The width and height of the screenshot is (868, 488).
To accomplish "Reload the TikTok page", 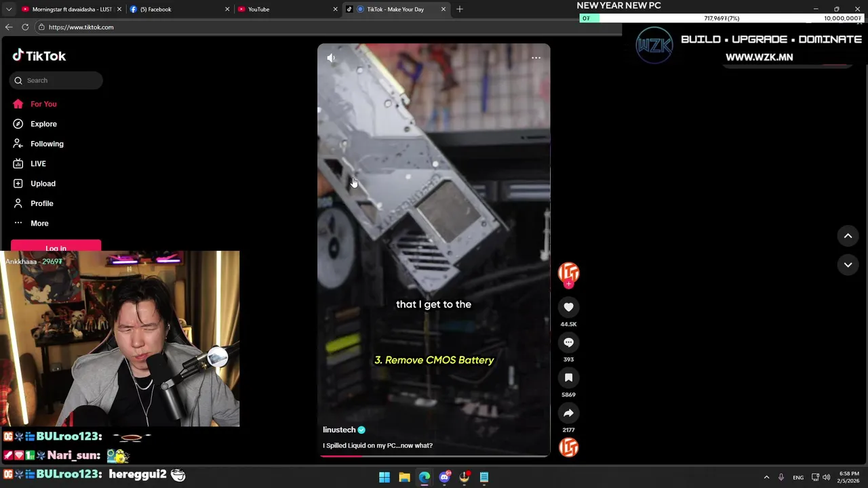I will 25,27.
